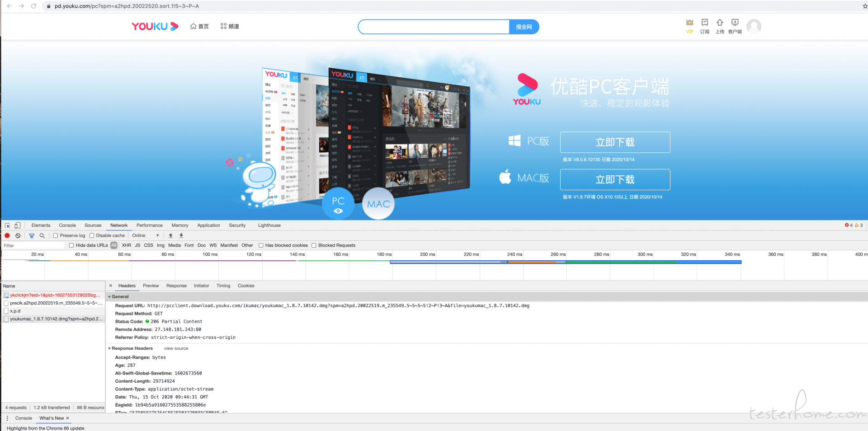Reload the page with the refresh icon
The width and height of the screenshot is (868, 431).
point(33,6)
